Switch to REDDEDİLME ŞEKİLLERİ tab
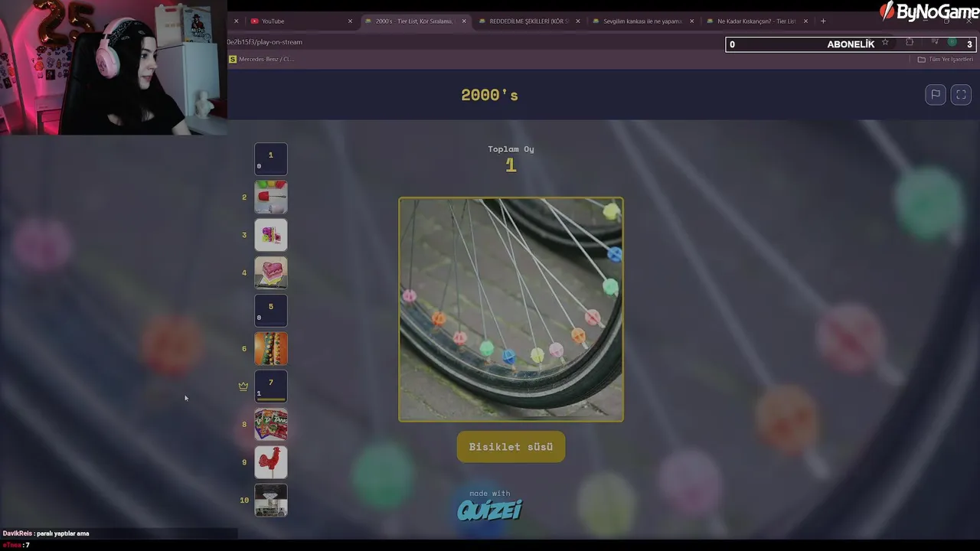The width and height of the screenshot is (980, 551). click(x=528, y=21)
